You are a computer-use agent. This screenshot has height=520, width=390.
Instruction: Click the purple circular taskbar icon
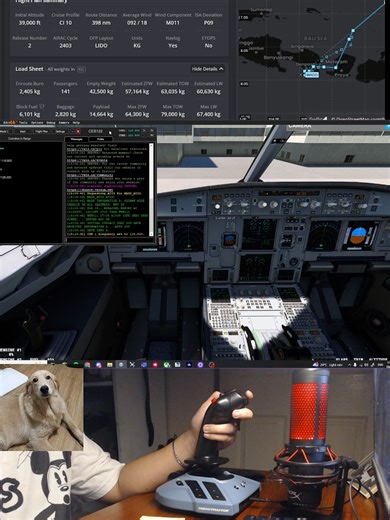(200, 365)
